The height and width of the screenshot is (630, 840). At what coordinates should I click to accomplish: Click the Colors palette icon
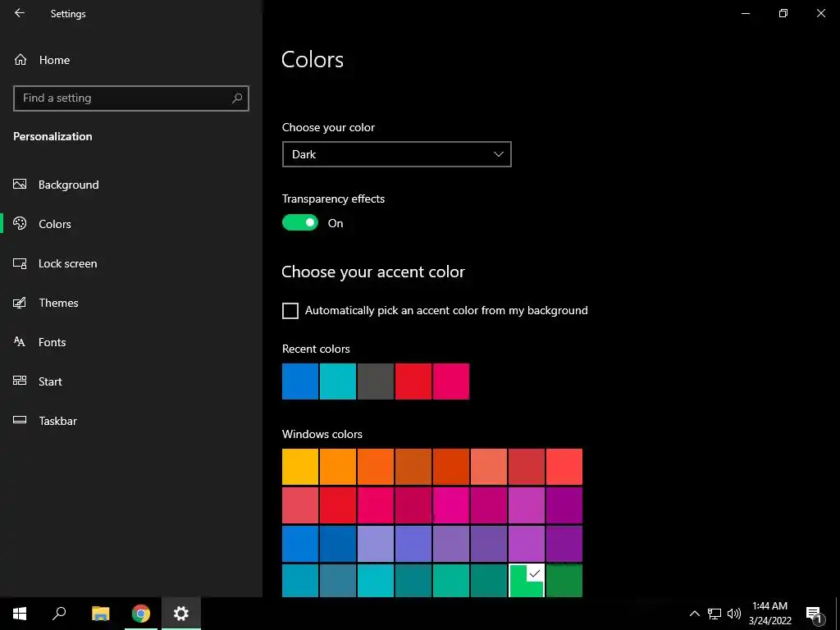[x=20, y=223]
